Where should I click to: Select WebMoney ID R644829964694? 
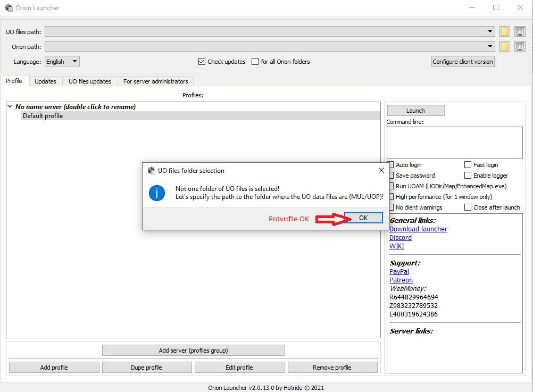pyautogui.click(x=413, y=297)
